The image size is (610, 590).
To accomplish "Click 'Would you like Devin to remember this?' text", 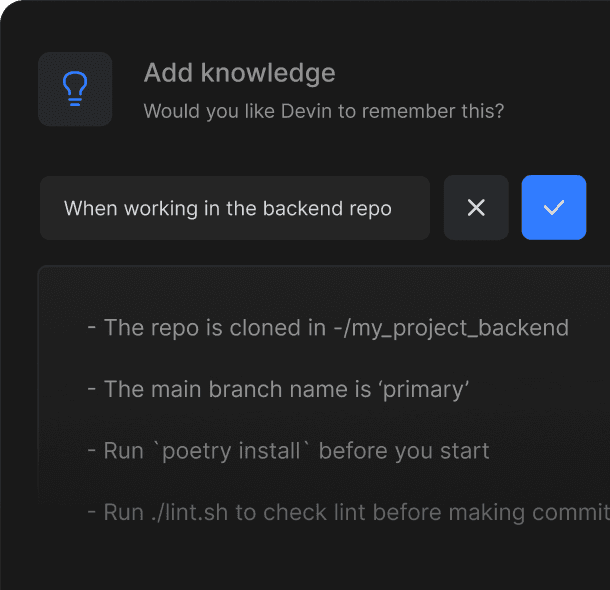I will point(324,111).
